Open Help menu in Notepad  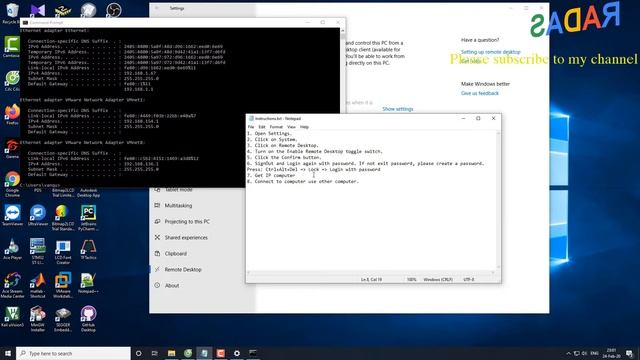[304, 127]
